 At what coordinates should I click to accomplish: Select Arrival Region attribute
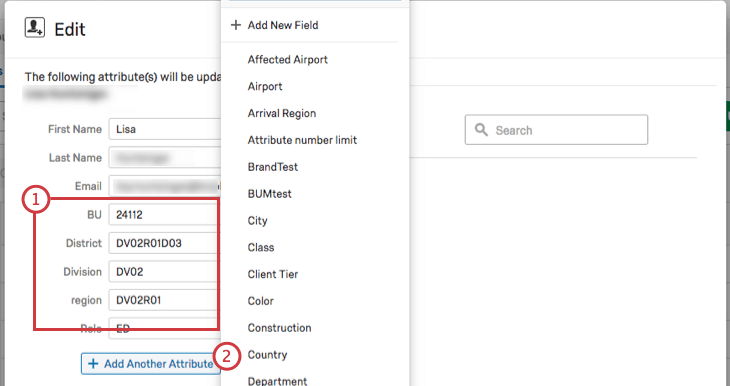[282, 114]
